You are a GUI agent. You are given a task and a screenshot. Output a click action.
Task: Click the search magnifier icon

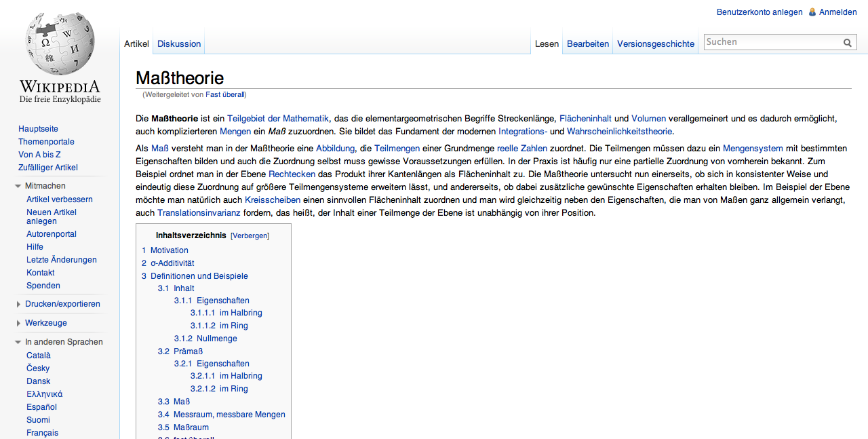coord(848,43)
